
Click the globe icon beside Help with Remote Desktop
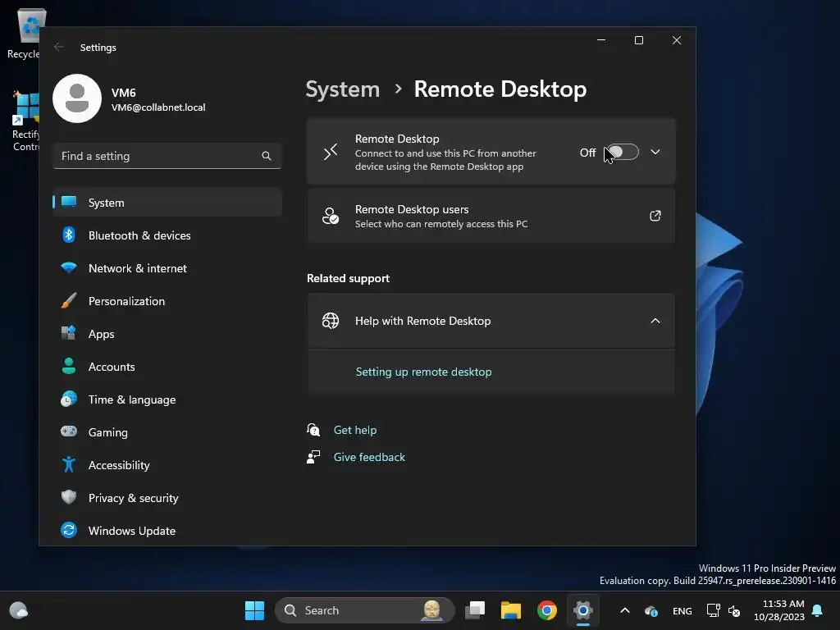point(331,321)
